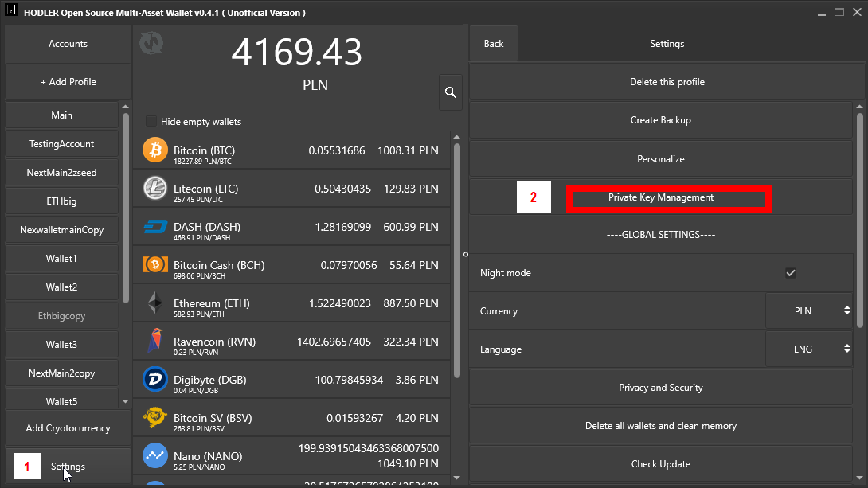Click the Litecoin (LTC) coin icon
The height and width of the screenshot is (488, 868).
tap(155, 188)
